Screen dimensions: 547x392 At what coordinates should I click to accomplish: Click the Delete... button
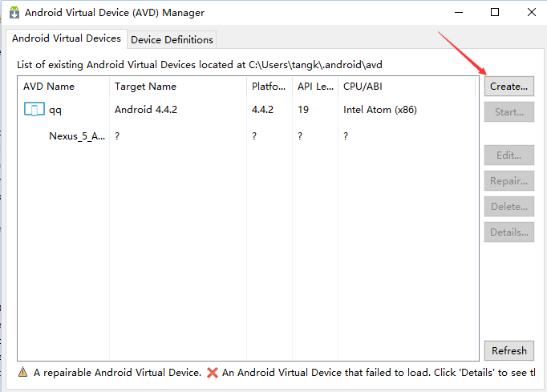pos(509,207)
